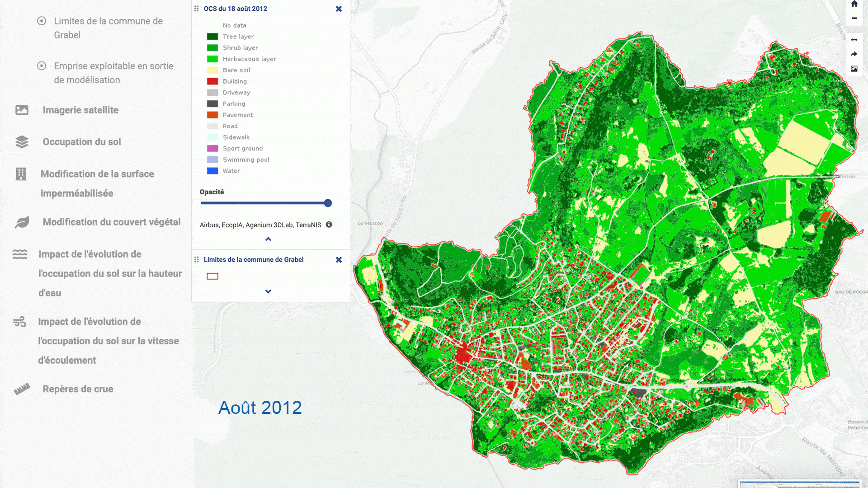Viewport: 868px width, 488px height.
Task: Click the info icon next to TerraNIS credits
Action: click(x=329, y=224)
